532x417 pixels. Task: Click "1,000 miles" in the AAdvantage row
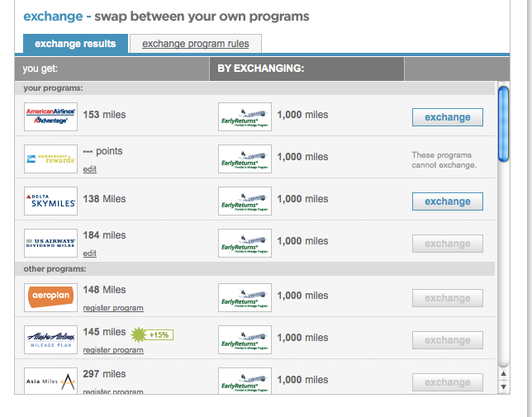[x=302, y=115]
